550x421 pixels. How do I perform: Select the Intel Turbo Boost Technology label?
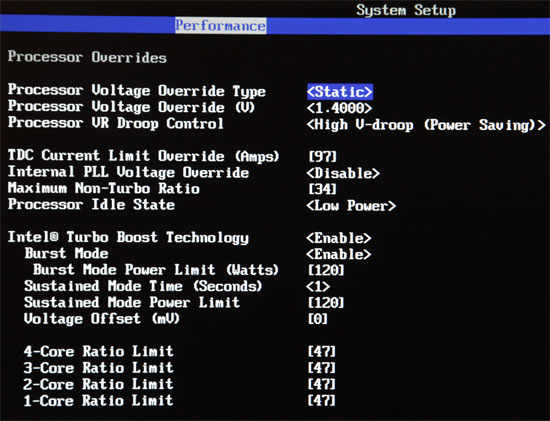click(128, 238)
